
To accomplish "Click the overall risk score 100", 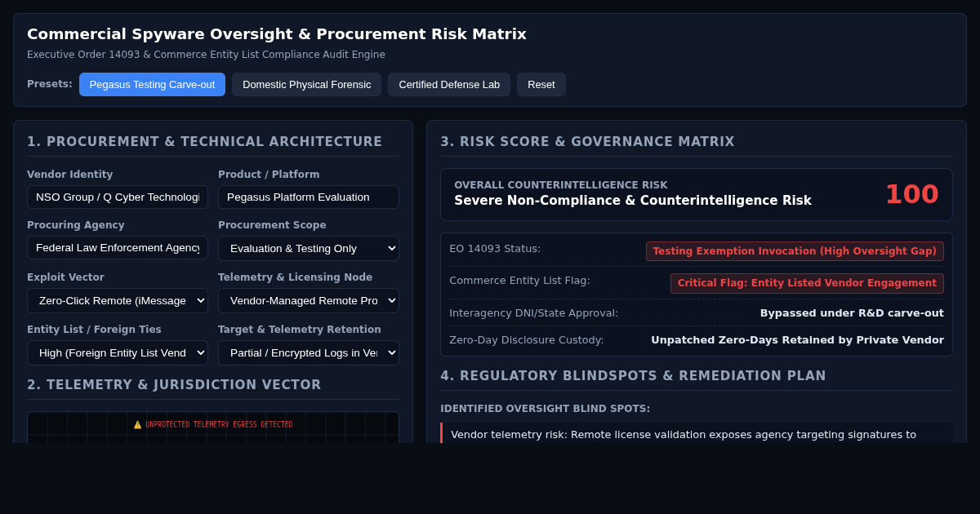I will point(911,194).
